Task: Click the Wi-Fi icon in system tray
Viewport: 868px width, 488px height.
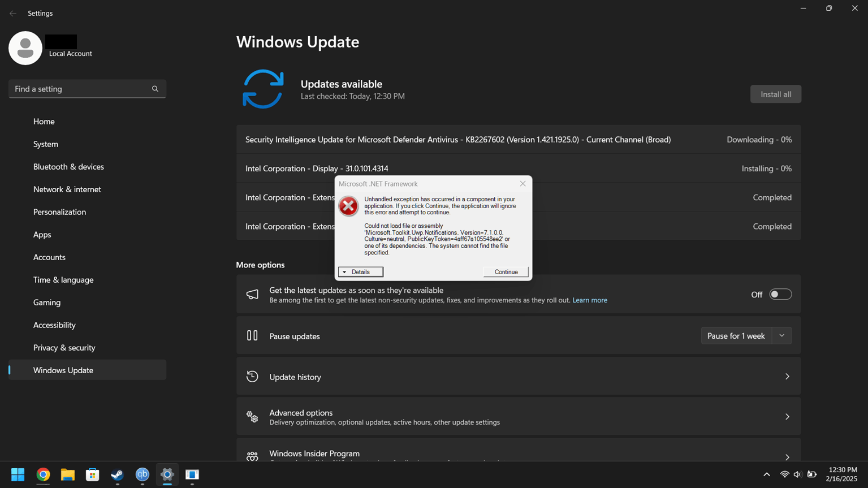Action: pos(784,474)
